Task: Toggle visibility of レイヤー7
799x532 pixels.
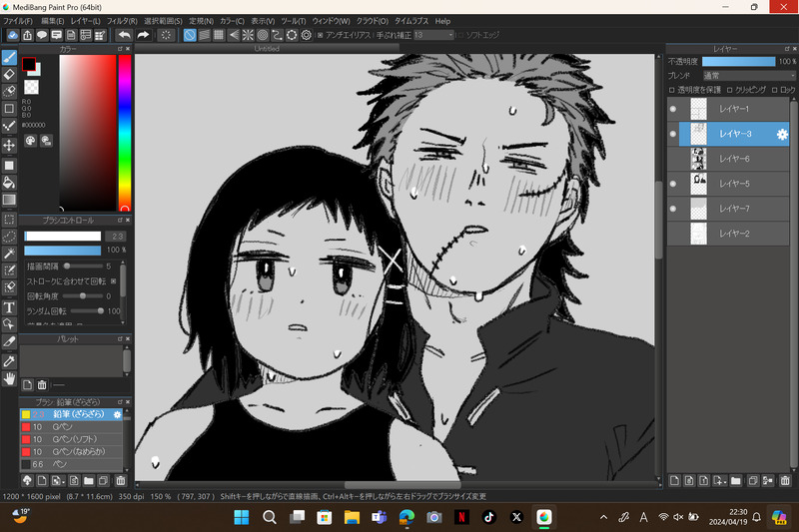Action: (673, 209)
